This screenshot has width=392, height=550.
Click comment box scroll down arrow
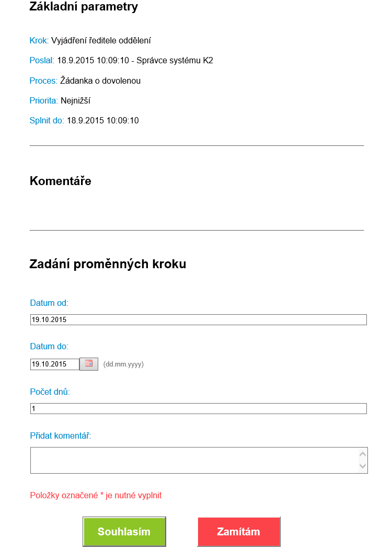pos(363,466)
